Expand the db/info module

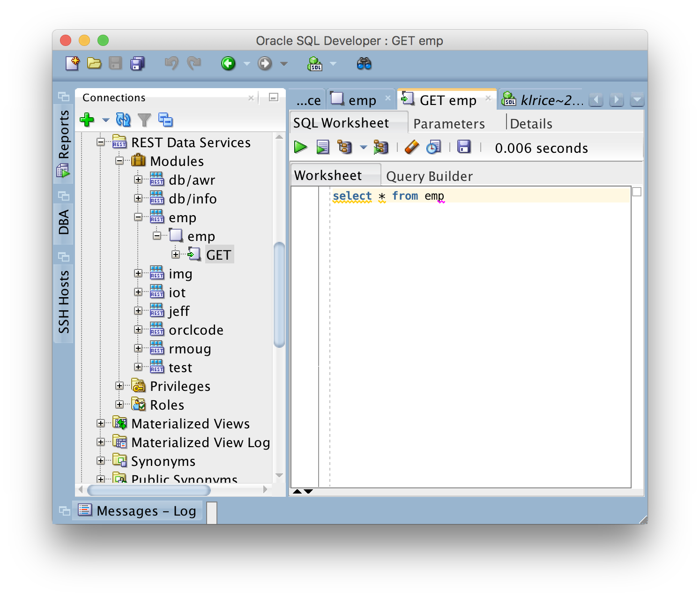tap(138, 198)
